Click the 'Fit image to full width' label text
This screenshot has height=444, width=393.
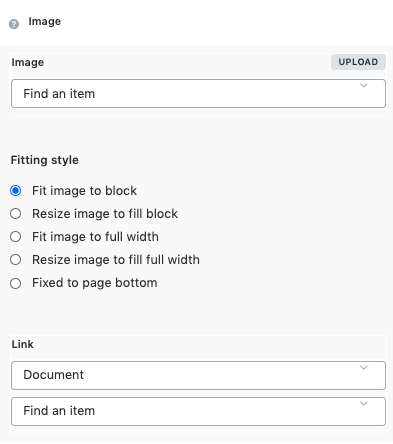point(95,237)
